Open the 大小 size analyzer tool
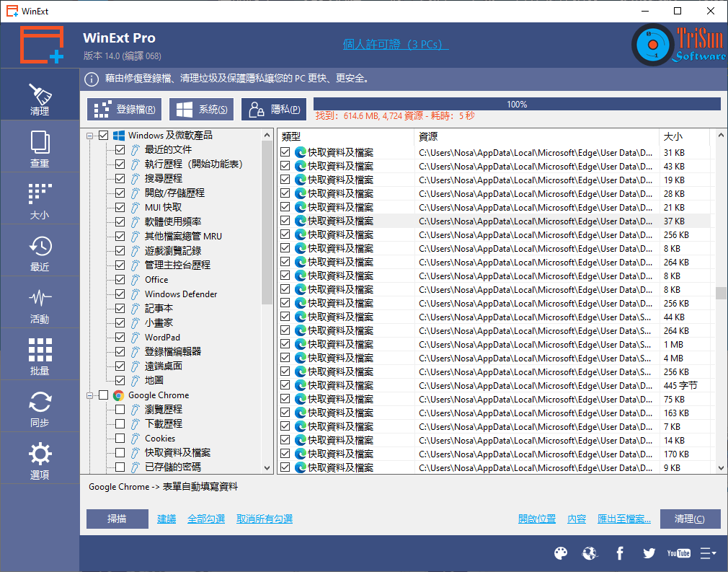The image size is (728, 572). tap(40, 199)
